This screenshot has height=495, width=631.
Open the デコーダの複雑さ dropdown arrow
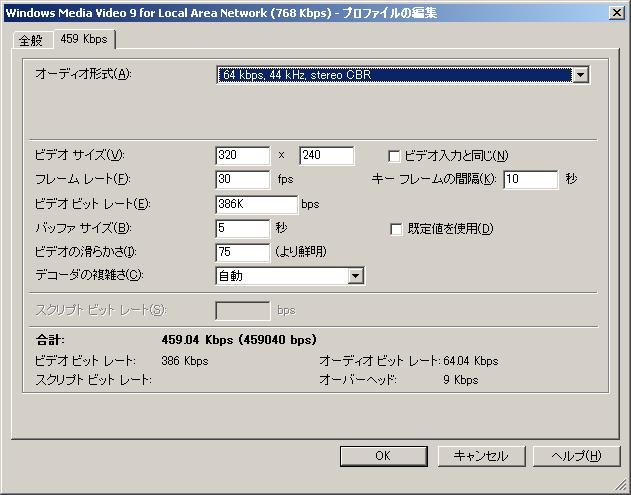[355, 276]
